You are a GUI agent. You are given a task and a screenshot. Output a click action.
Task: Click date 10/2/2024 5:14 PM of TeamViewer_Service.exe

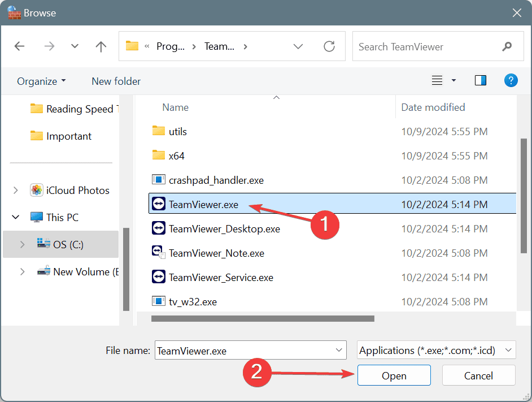[x=444, y=278]
